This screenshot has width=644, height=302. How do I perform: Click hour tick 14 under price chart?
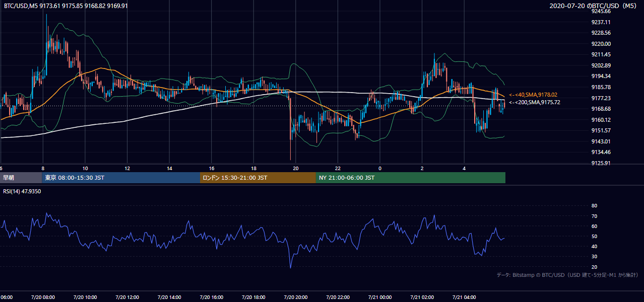[169, 168]
